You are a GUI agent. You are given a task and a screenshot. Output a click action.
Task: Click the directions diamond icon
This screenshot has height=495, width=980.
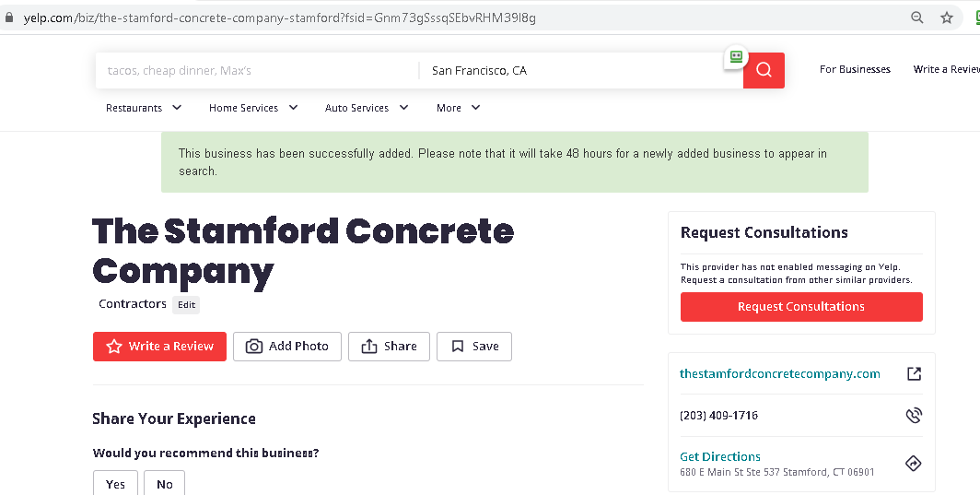(x=914, y=464)
